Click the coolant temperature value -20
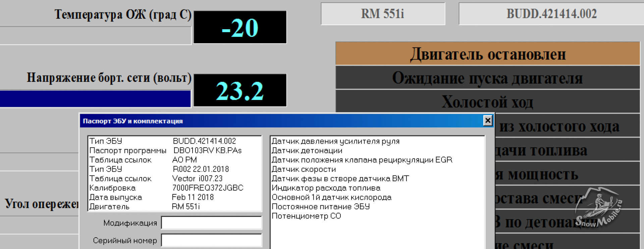The image size is (644, 249). pos(240,27)
